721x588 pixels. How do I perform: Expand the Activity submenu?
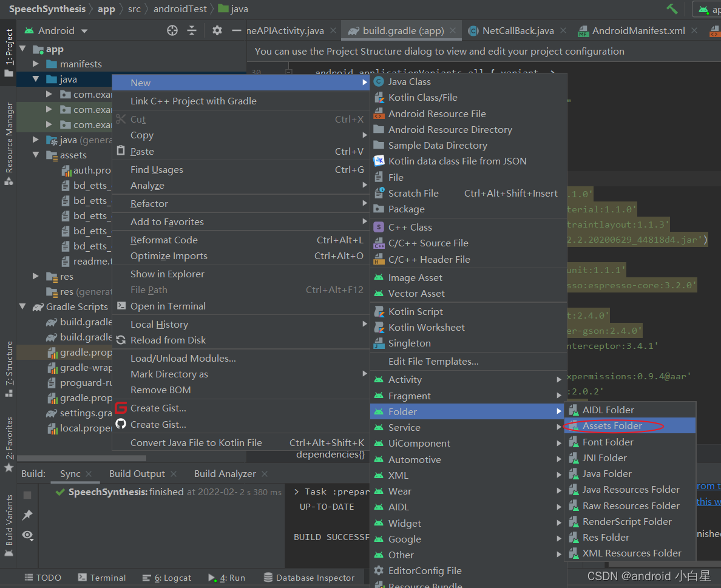click(x=468, y=380)
